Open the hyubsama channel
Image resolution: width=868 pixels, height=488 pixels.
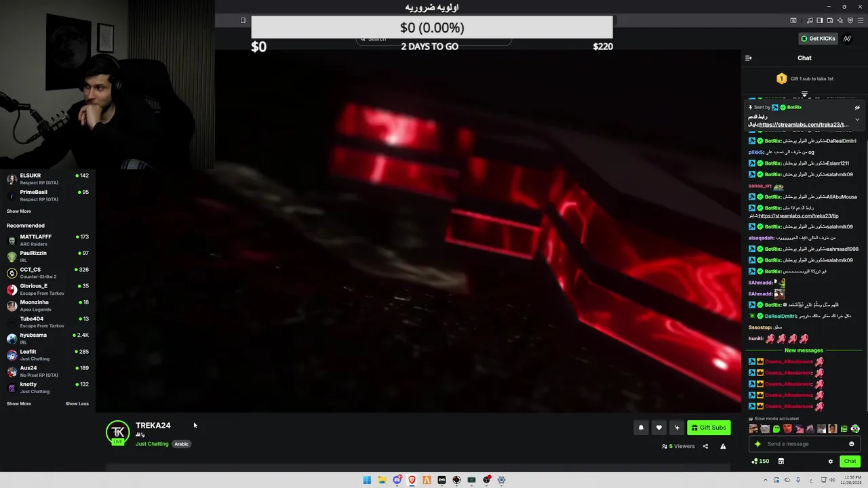click(47, 338)
